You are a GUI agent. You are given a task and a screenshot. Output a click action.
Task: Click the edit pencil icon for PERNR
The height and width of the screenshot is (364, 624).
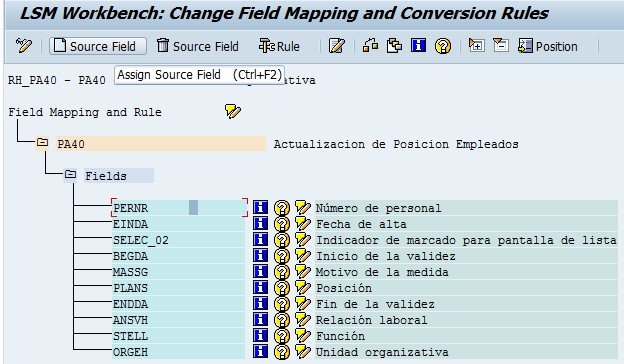pos(302,208)
